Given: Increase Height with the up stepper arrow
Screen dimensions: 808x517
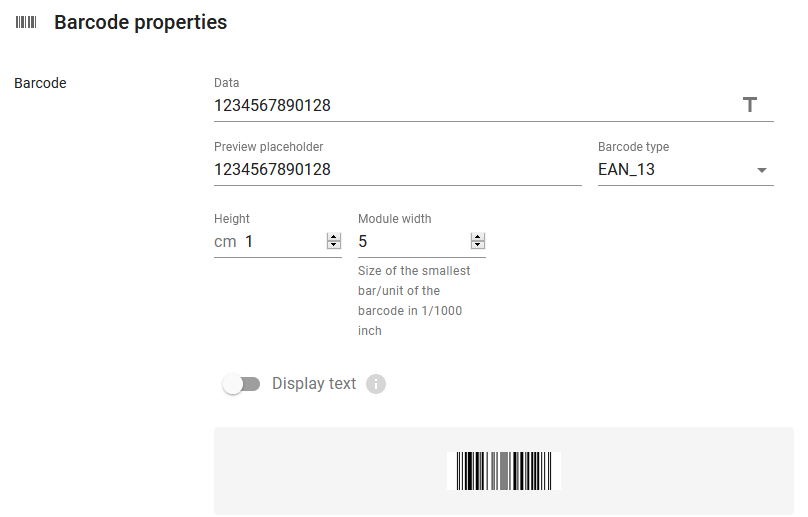Looking at the screenshot, I should (334, 237).
